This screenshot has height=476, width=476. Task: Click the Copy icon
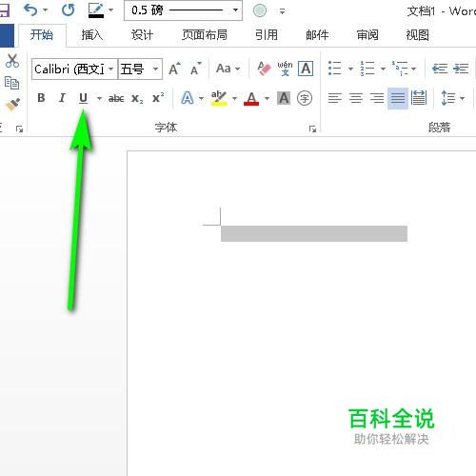pyautogui.click(x=12, y=83)
